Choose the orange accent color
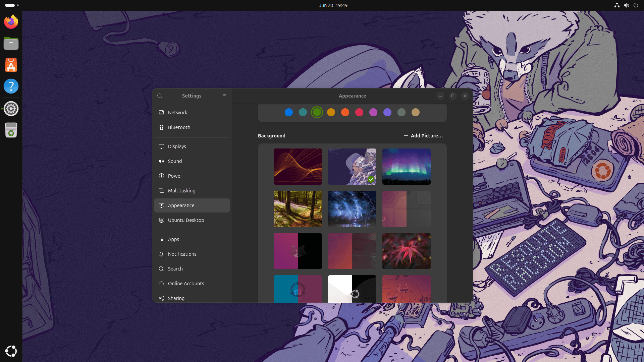The image size is (644, 362). [345, 112]
